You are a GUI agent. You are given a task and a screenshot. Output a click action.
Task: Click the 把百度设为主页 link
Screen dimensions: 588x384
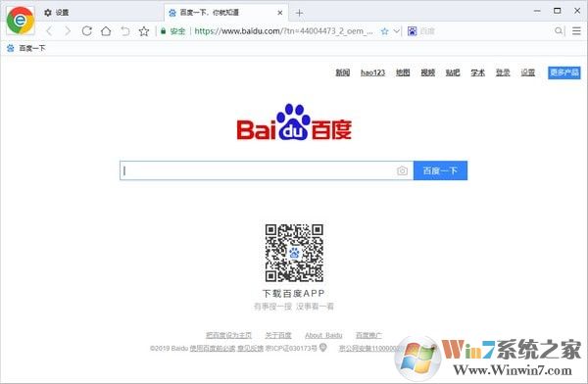click(228, 335)
